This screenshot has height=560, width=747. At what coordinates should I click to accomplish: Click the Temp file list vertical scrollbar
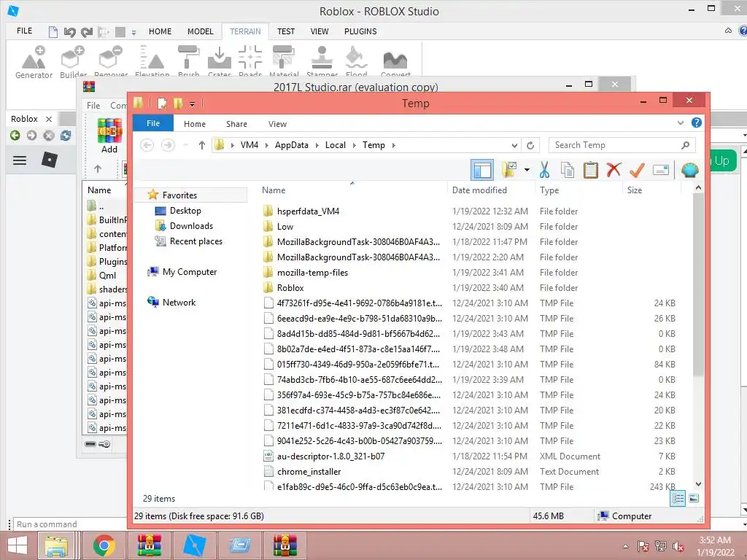click(x=698, y=286)
